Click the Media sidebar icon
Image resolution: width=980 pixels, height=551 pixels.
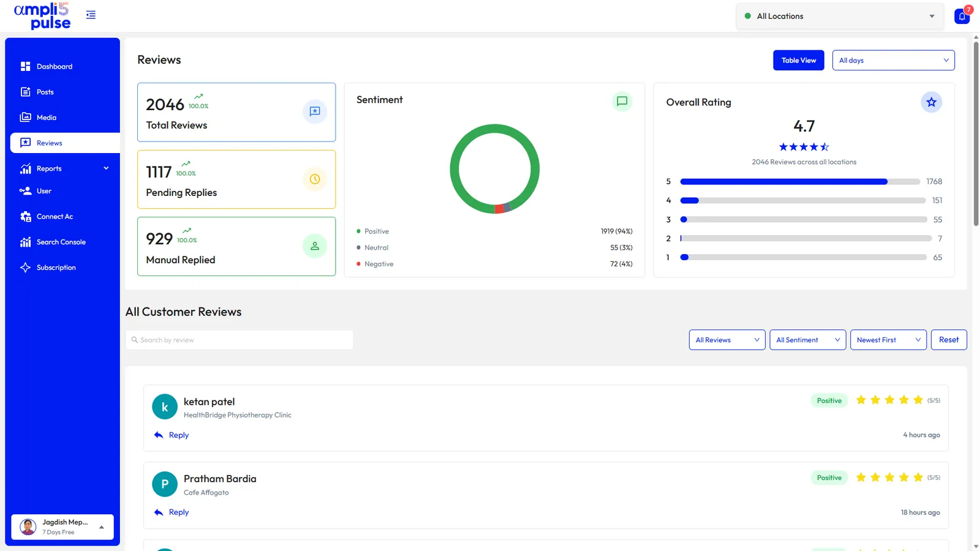25,118
